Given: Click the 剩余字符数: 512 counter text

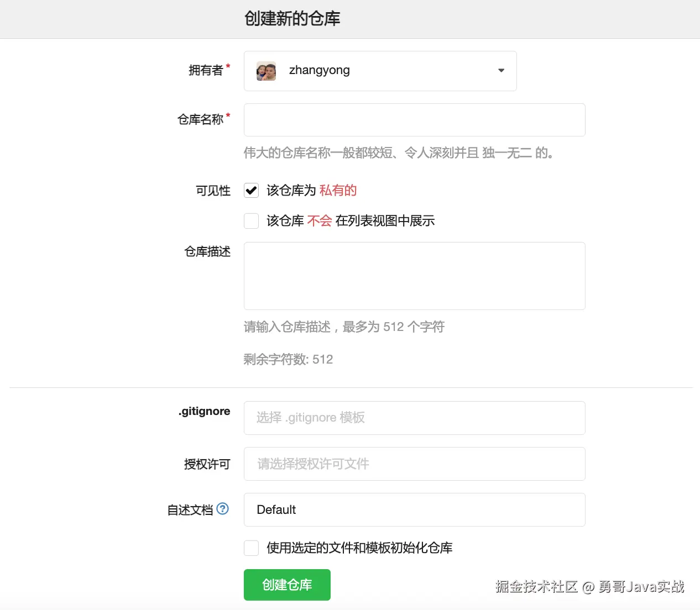Looking at the screenshot, I should click(288, 360).
